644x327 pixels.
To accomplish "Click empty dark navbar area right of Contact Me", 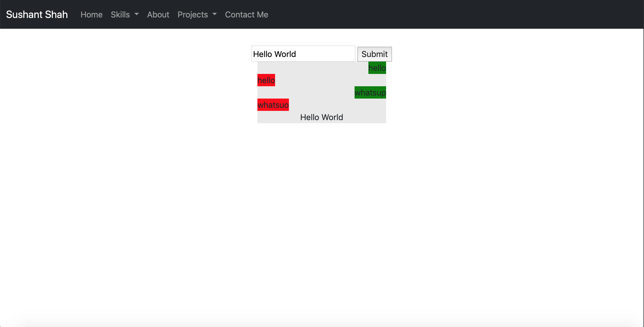I will (x=436, y=15).
